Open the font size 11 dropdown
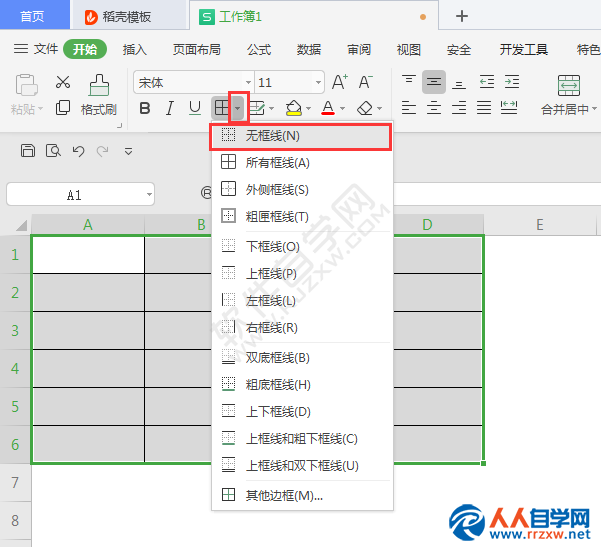601x547 pixels. click(x=318, y=82)
